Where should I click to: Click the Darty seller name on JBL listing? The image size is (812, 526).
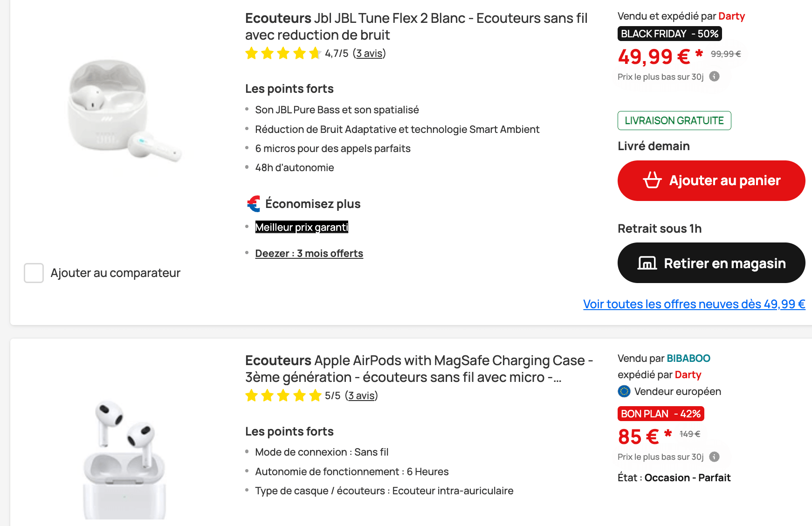pos(731,15)
